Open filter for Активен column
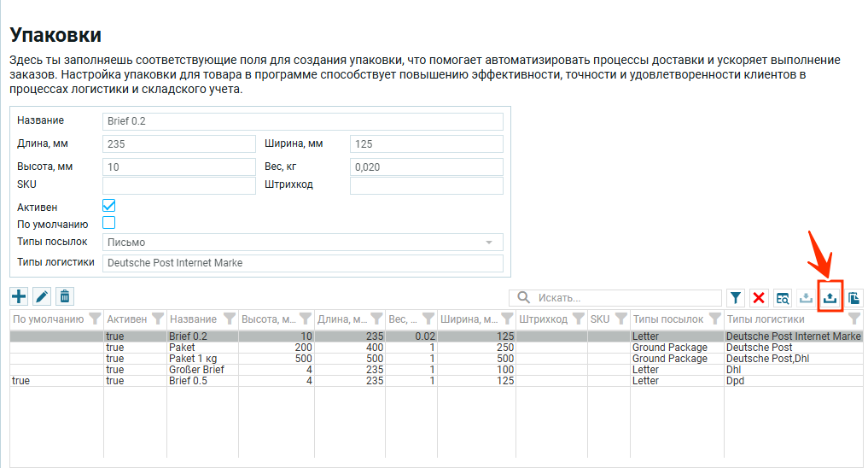The width and height of the screenshot is (868, 468). (x=157, y=319)
